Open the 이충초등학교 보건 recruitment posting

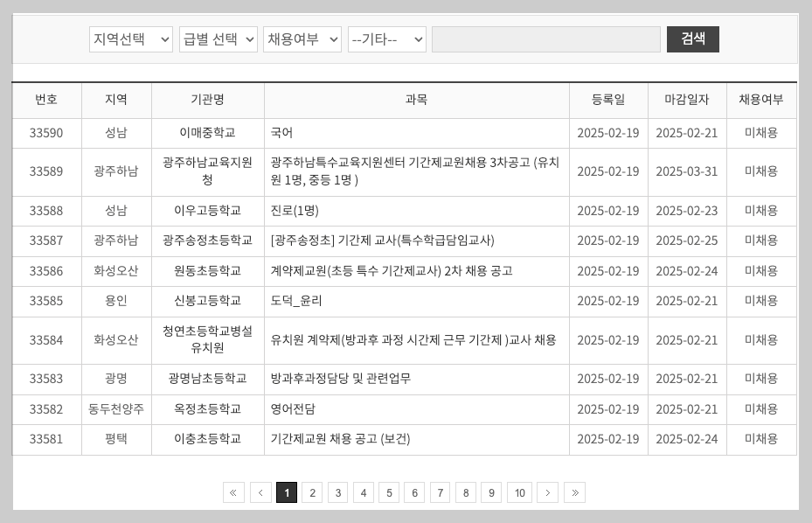[x=341, y=440]
